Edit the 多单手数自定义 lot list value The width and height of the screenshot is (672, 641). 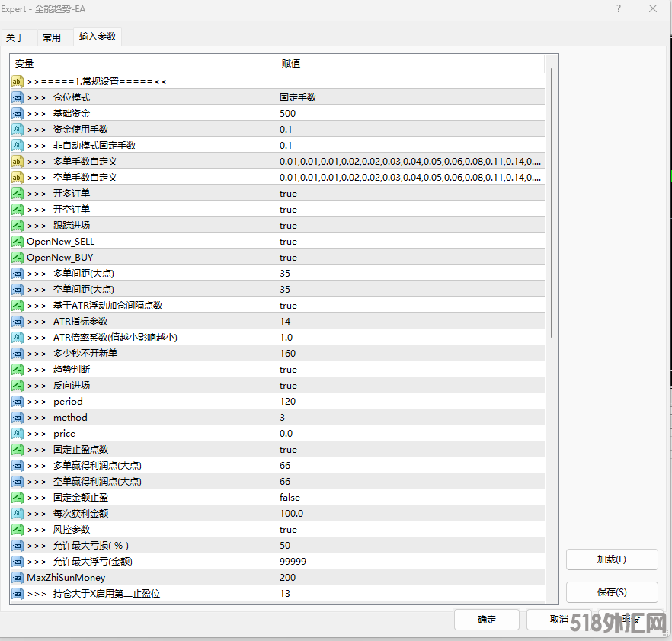pos(411,162)
